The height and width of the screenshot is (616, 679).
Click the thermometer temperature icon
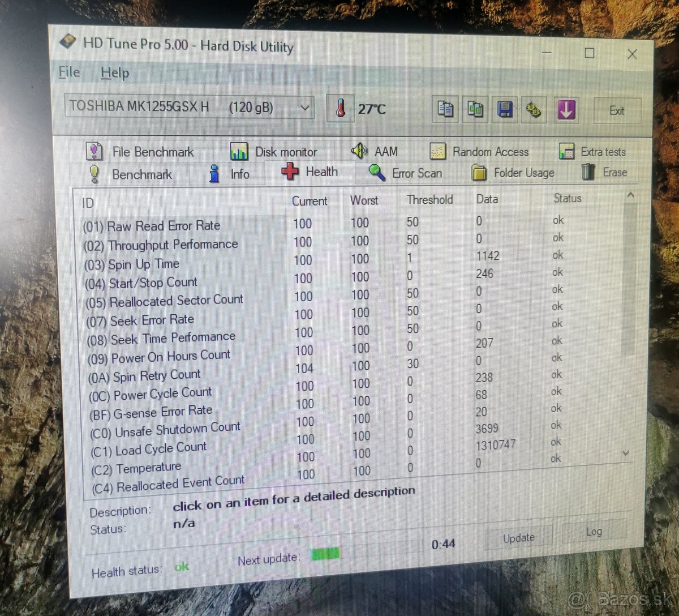340,108
